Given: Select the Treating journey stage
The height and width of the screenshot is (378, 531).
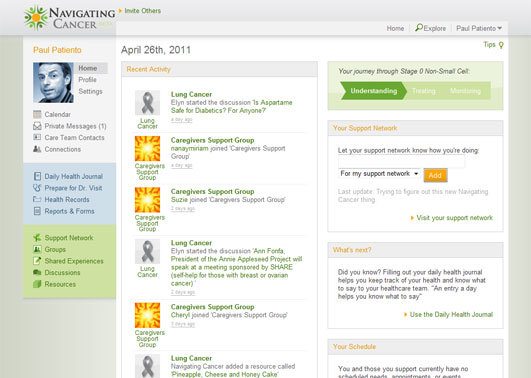Looking at the screenshot, I should pos(423,91).
